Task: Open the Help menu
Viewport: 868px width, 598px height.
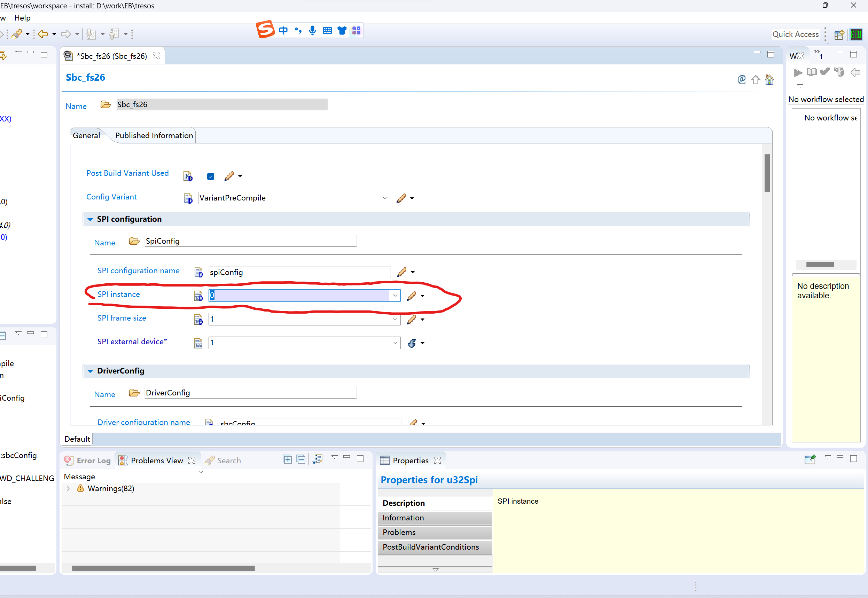Action: pyautogui.click(x=23, y=18)
